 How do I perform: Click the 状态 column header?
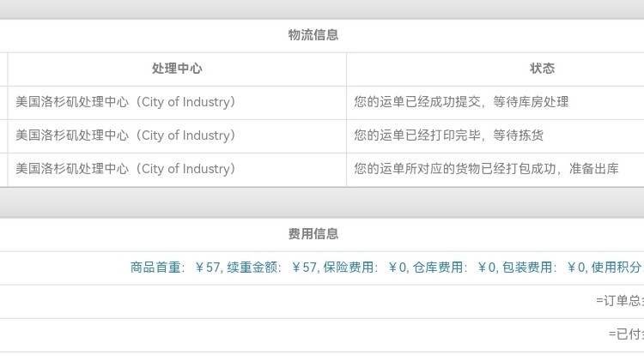[x=542, y=69]
